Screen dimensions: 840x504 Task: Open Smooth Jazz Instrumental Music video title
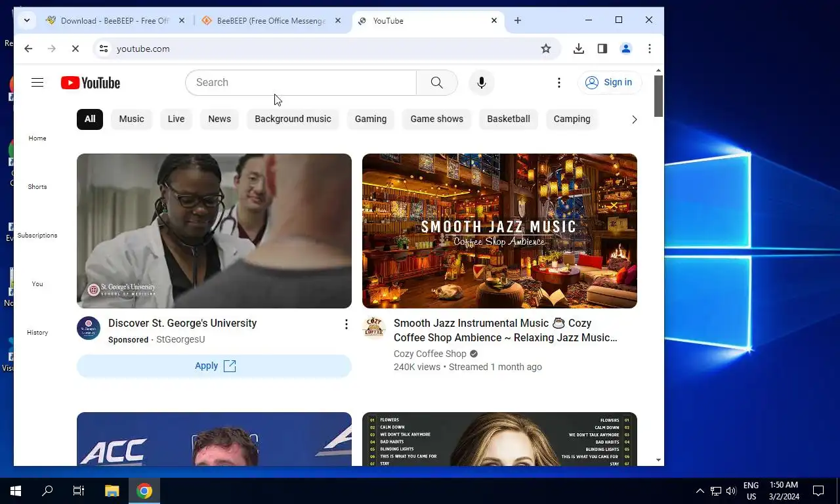pos(505,331)
